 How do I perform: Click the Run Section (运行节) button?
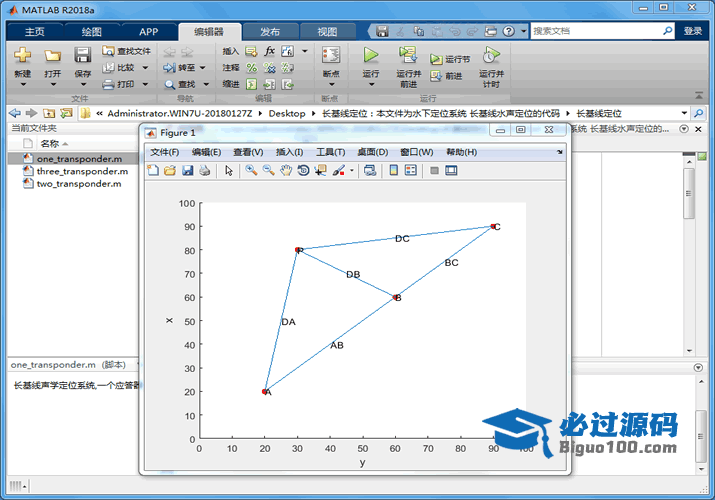click(450, 59)
